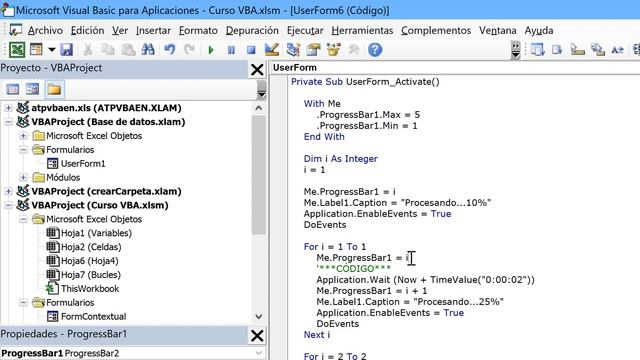Image resolution: width=640 pixels, height=360 pixels.
Task: Close the Propiedades - ProgressBar1 panel
Action: [x=257, y=336]
